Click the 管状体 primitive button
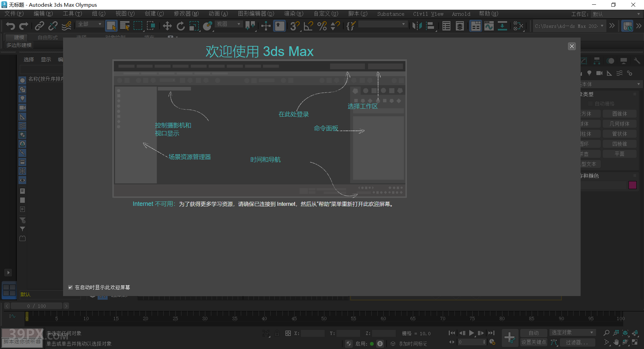644x349 pixels. [620, 134]
